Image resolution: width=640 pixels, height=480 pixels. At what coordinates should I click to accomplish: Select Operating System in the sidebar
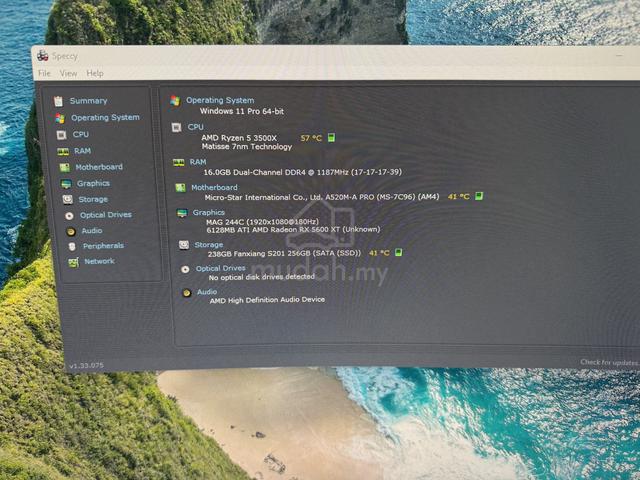105,118
